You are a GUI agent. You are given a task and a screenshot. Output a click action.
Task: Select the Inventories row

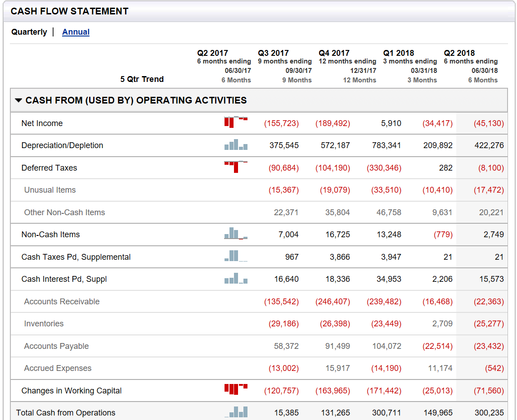pyautogui.click(x=44, y=323)
